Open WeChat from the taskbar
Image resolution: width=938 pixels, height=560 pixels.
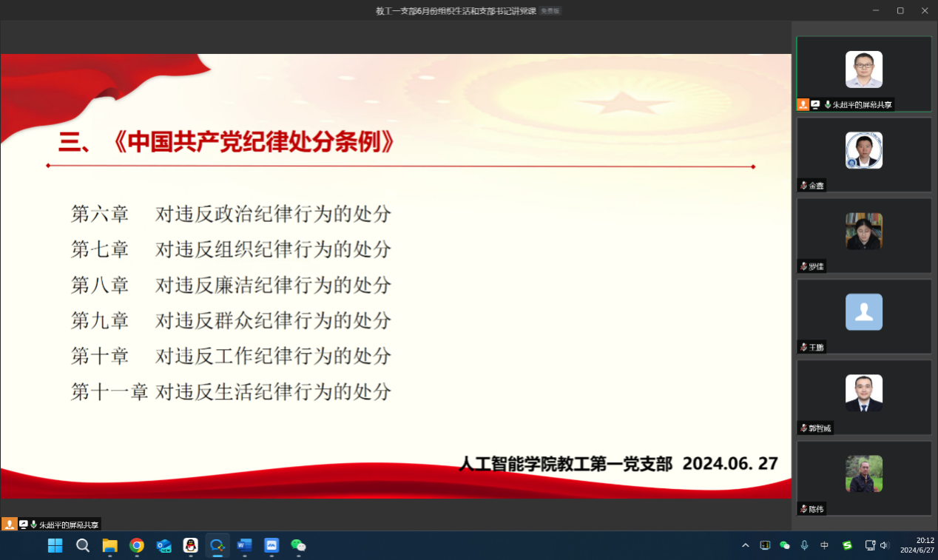[298, 545]
